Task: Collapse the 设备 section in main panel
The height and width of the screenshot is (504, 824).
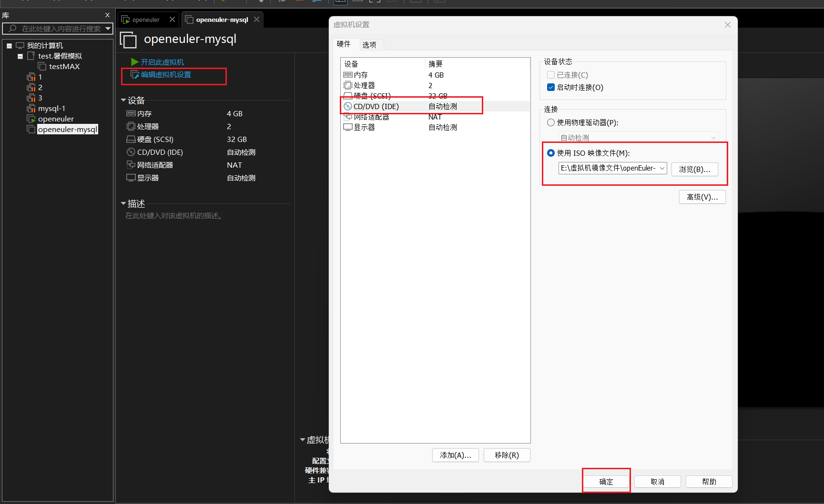Action: [123, 100]
